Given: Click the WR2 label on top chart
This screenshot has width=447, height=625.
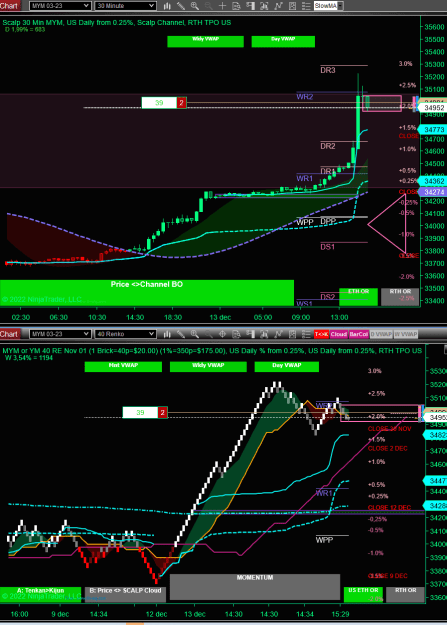Looking at the screenshot, I should (305, 96).
